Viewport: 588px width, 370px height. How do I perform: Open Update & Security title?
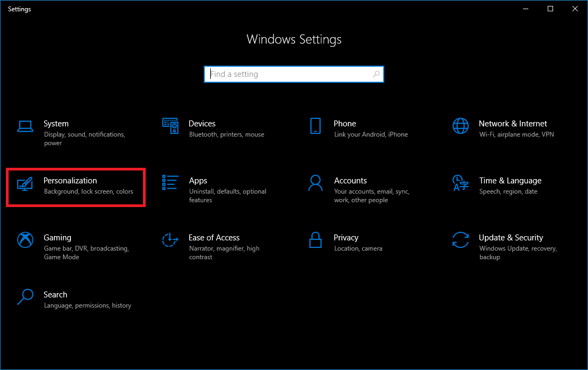[x=511, y=238]
